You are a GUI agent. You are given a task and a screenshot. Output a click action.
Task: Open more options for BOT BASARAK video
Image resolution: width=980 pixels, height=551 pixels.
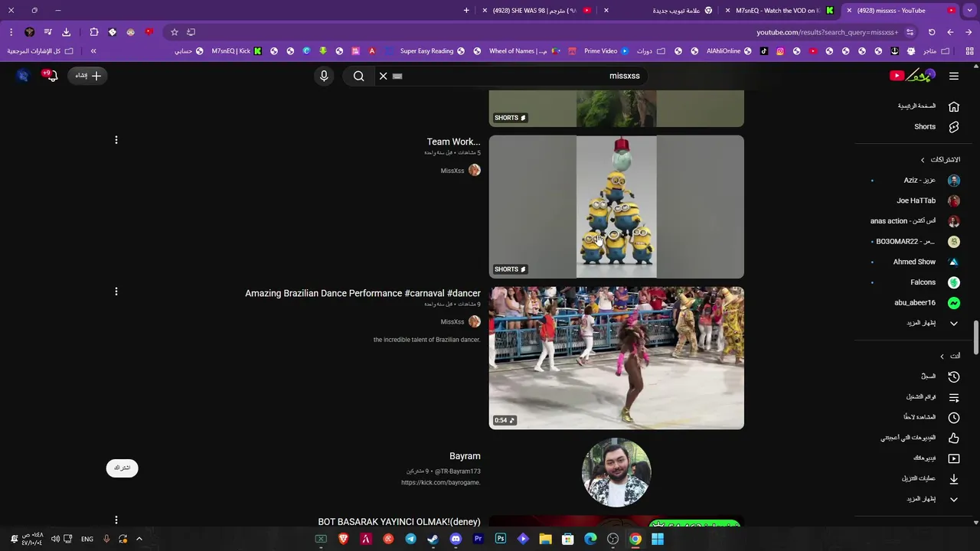[116, 520]
